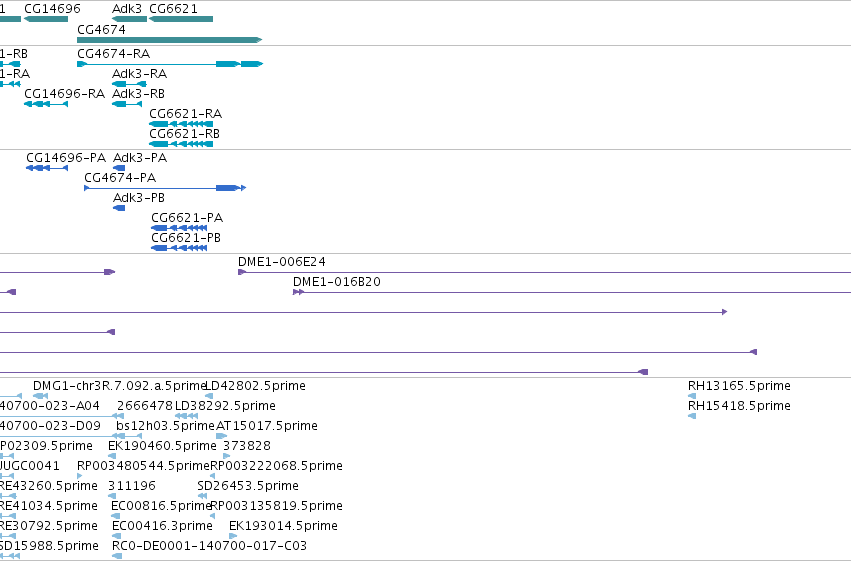Click the LD38292.5prime EST label
The height and width of the screenshot is (561, 851).
point(225,406)
